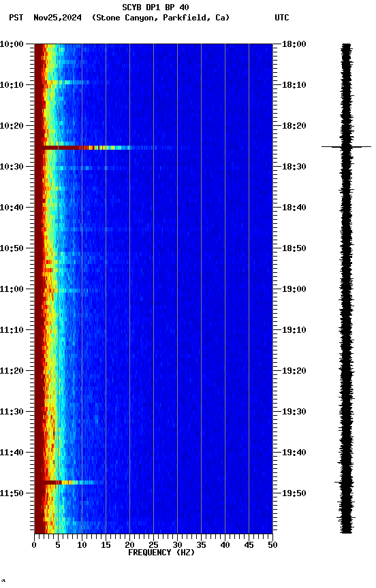Click the '19:50' UTC time label
This screenshot has height=588, width=376.
point(294,493)
